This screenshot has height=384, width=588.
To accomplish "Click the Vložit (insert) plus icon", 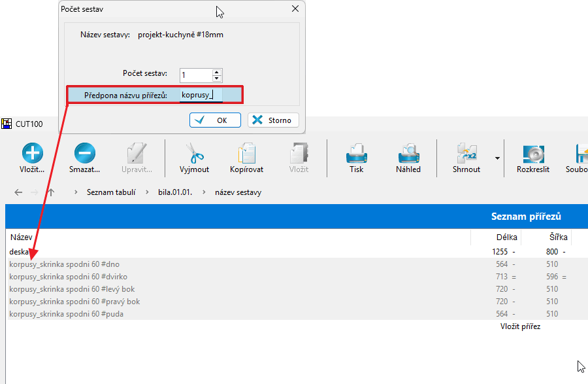I will pyautogui.click(x=32, y=154).
